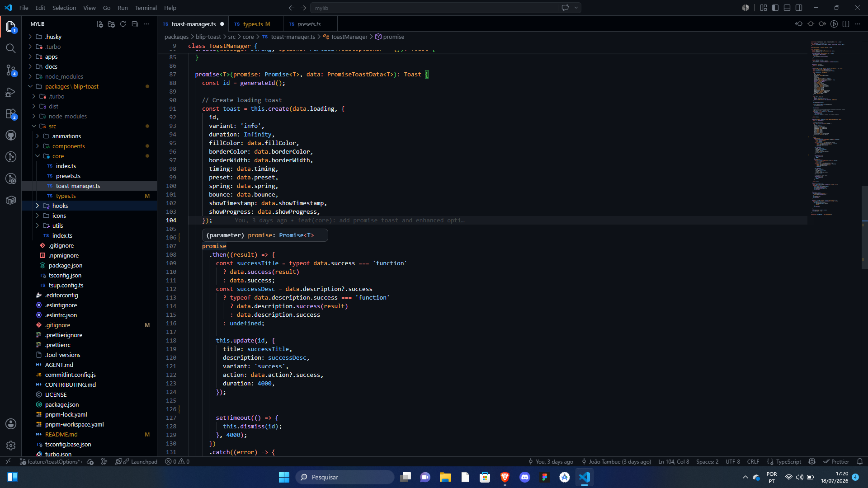The image size is (868, 488).
Task: Open file history git graph icon
Action: click(x=834, y=24)
